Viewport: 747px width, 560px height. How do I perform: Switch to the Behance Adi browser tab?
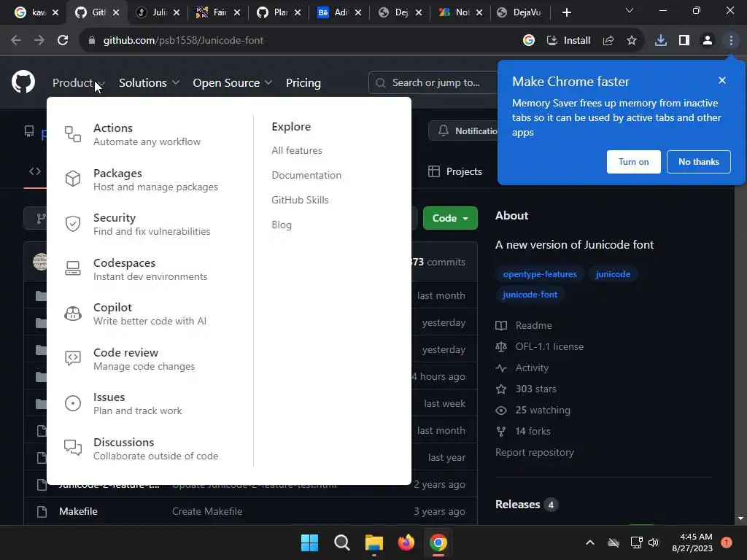pos(339,12)
